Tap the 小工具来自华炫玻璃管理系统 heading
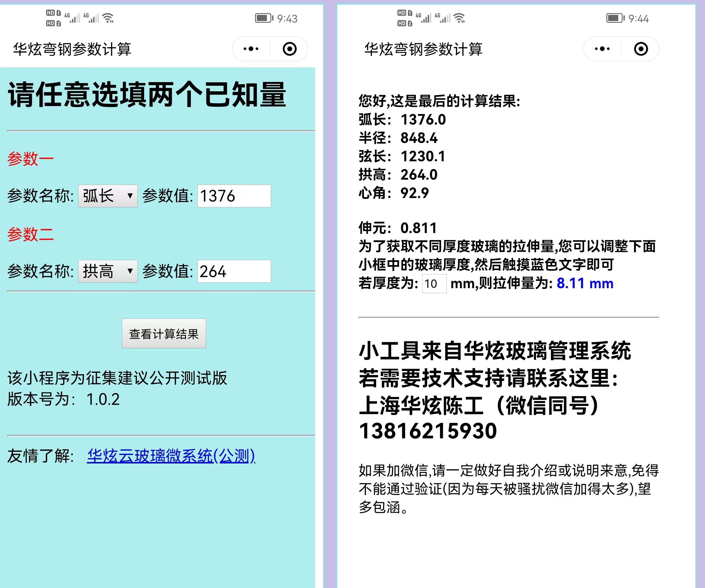 (x=495, y=351)
